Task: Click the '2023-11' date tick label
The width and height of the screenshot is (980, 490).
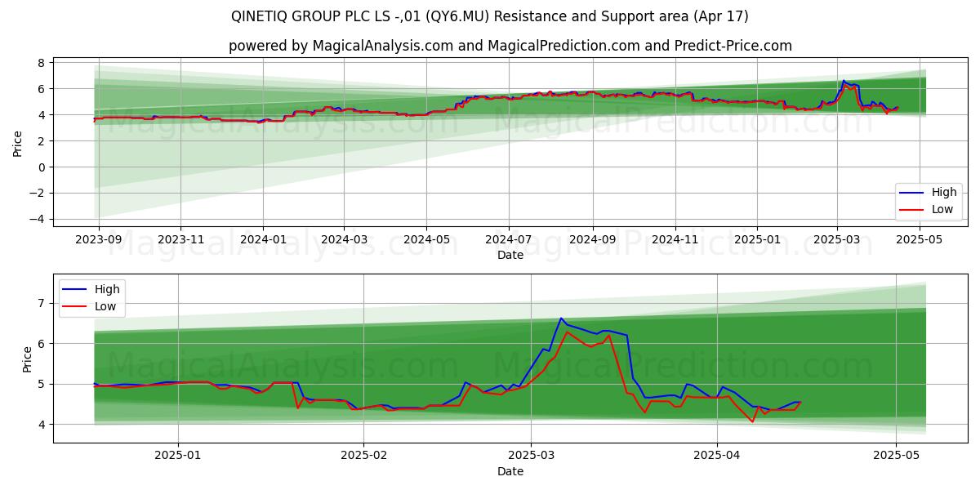Action: tap(180, 240)
